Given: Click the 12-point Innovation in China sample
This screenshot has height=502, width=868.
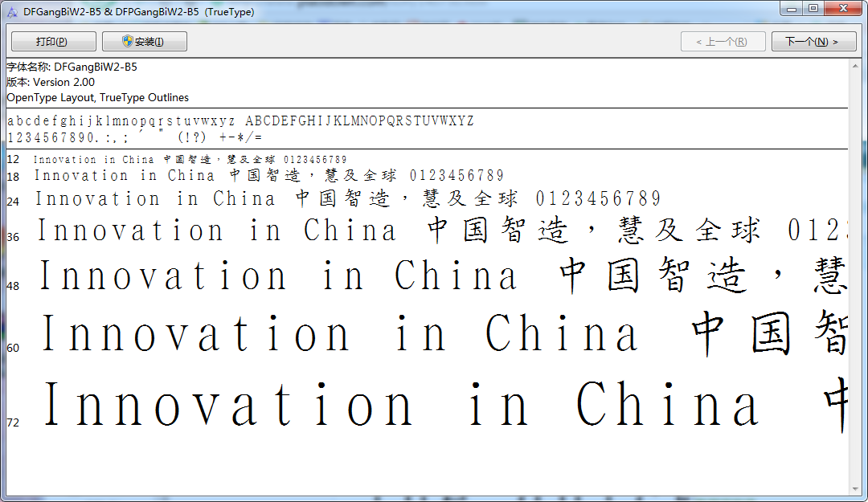Looking at the screenshot, I should click(190, 159).
